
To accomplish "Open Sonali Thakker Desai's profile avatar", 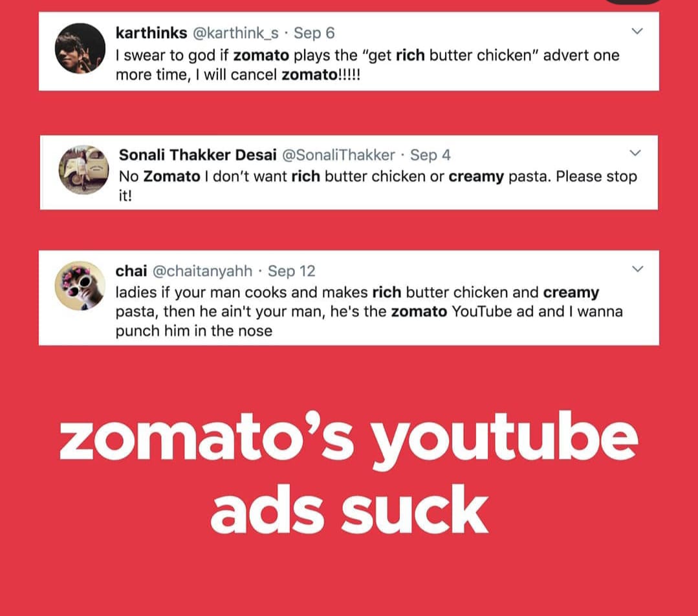I will pyautogui.click(x=83, y=170).
